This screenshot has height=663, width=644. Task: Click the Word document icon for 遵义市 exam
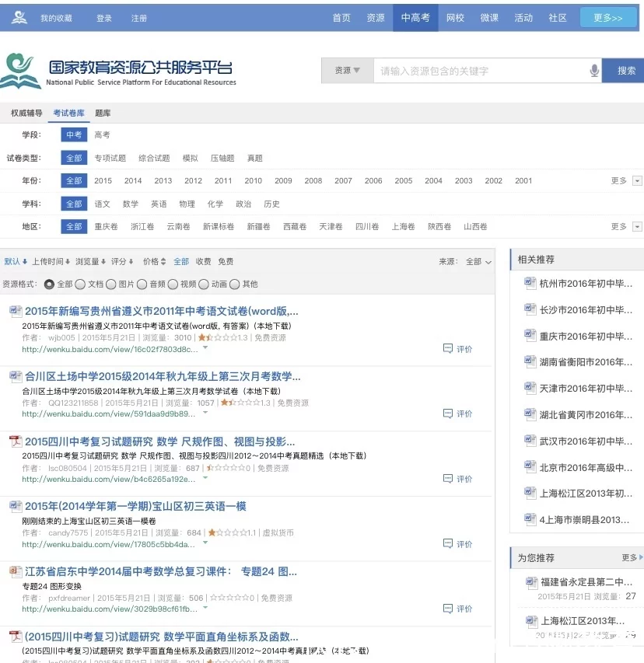[x=16, y=312]
